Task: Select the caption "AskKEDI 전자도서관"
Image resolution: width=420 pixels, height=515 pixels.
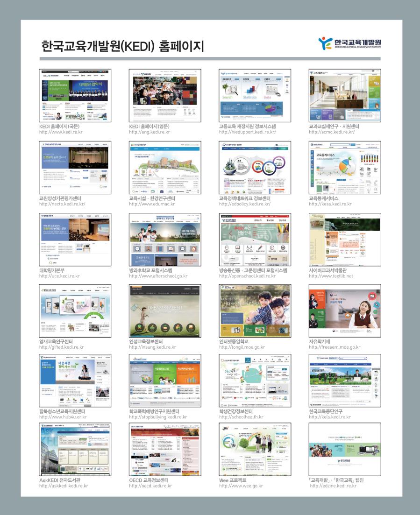Action: (60, 480)
